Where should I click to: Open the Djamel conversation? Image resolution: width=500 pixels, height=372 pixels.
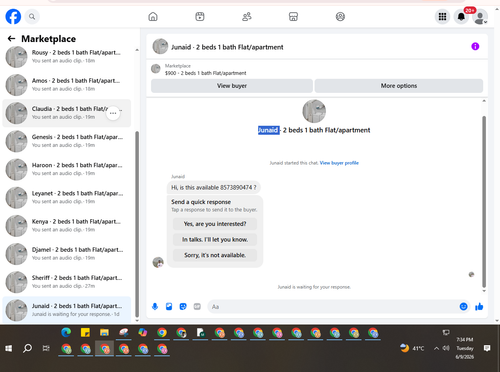67,254
